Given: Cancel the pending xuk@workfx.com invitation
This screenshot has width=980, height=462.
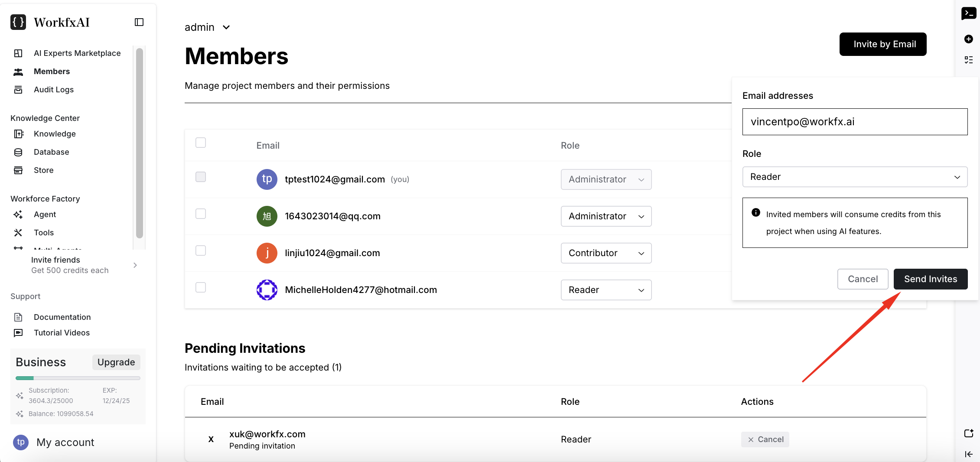Looking at the screenshot, I should pyautogui.click(x=765, y=439).
